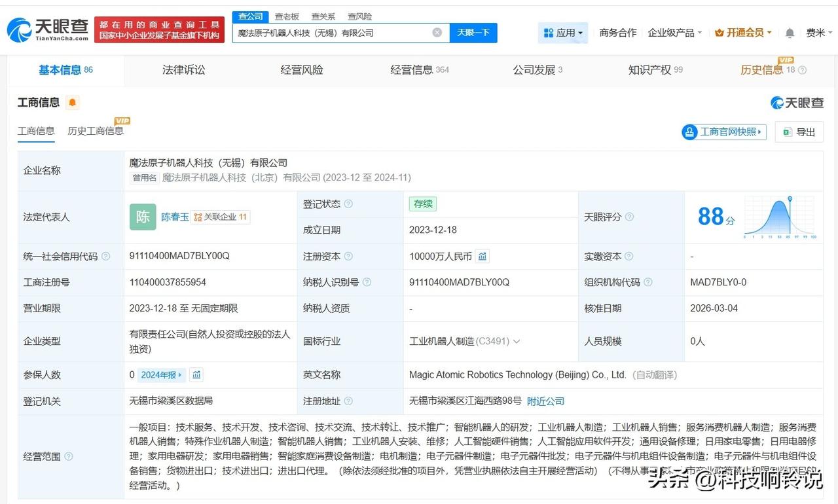Switch to the 经营风险 tab

[302, 70]
